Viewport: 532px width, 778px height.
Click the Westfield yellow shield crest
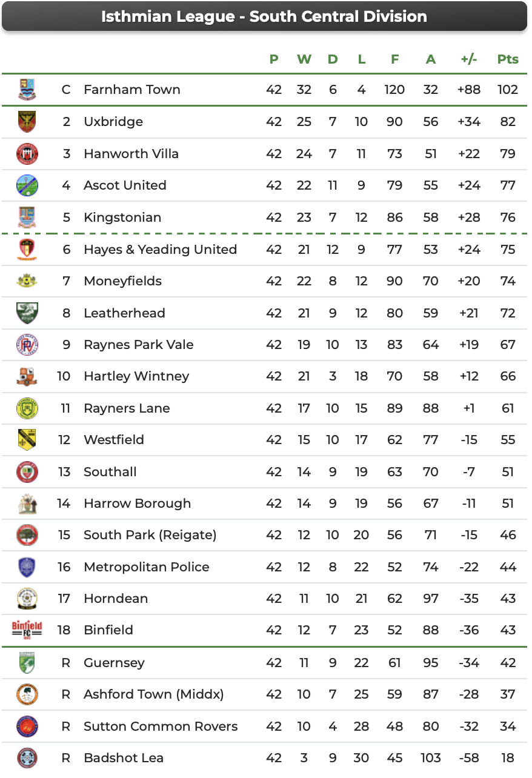27,440
